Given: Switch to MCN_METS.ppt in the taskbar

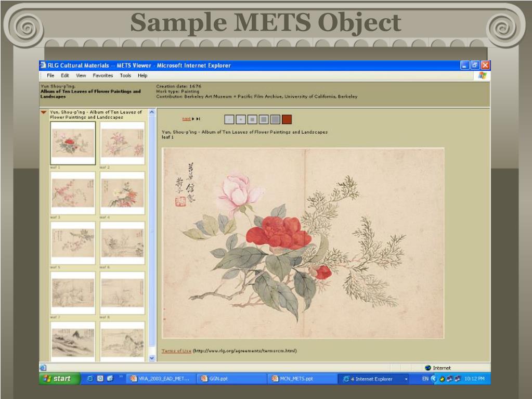Looking at the screenshot, I should pos(302,379).
